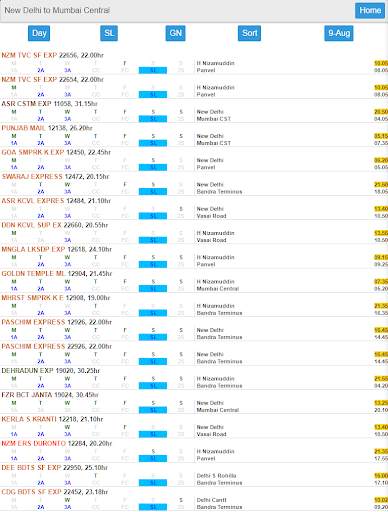Choose the GN quota button
This screenshot has height=512, width=388.
pos(175,33)
